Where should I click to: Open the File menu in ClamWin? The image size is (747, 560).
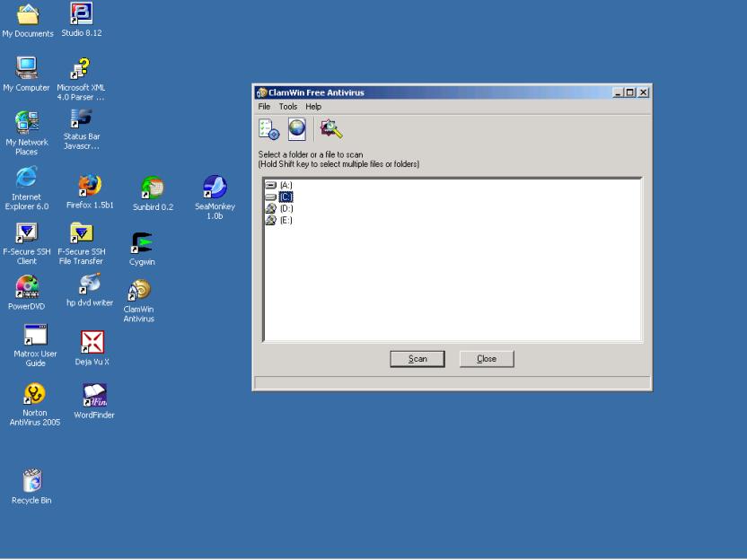[264, 107]
